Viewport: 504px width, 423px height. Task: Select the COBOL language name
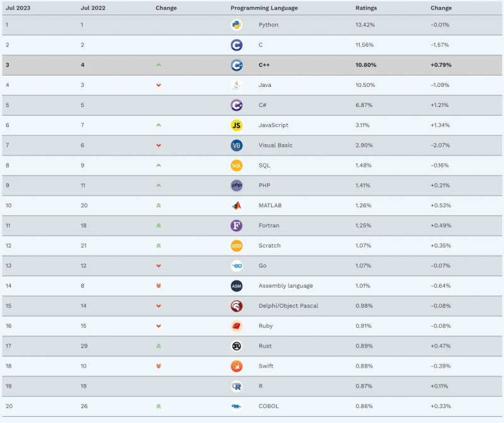pyautogui.click(x=268, y=406)
